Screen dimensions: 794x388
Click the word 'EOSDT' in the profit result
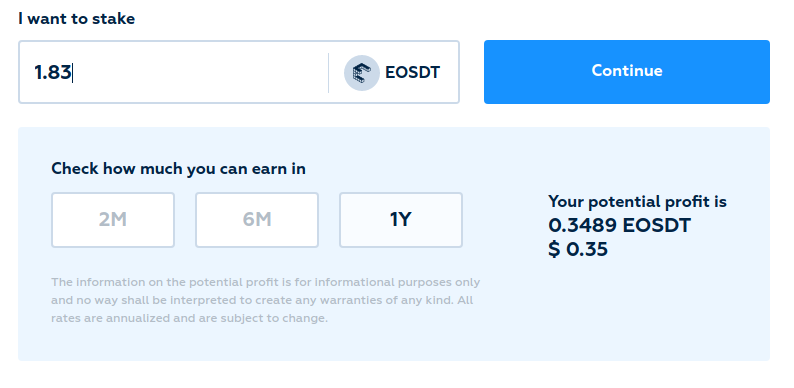tap(657, 225)
